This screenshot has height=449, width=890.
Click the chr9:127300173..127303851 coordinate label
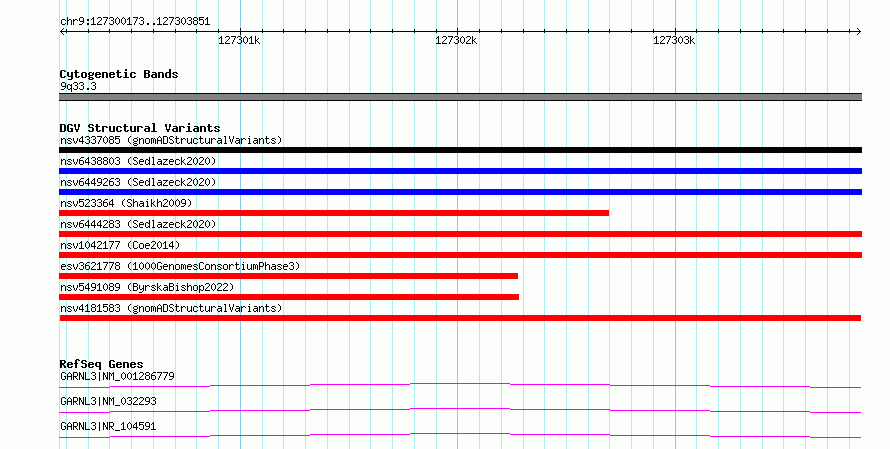[135, 22]
